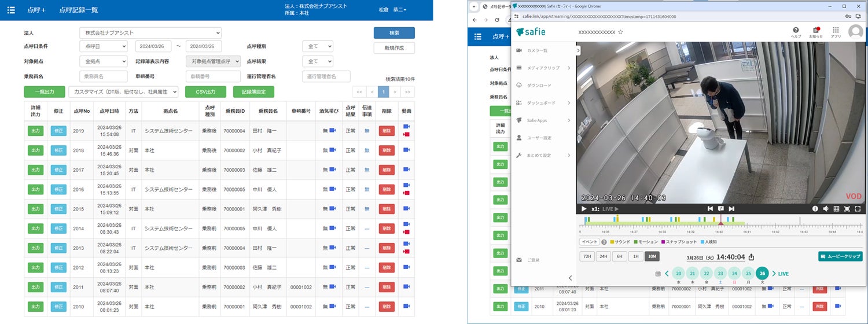Screen dimensions: 868x324
Task: Click the 記録簿設定 button
Action: pos(253,91)
